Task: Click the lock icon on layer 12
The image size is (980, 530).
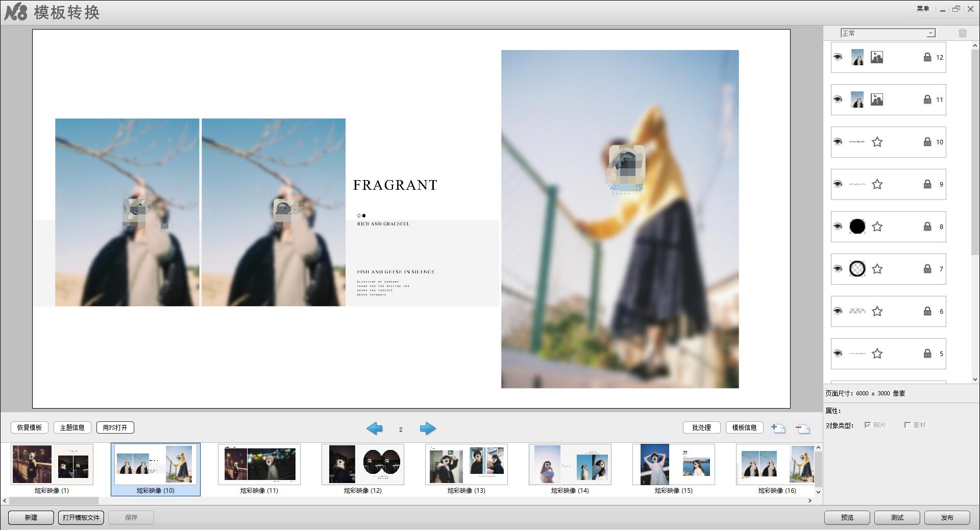Action: pyautogui.click(x=927, y=57)
